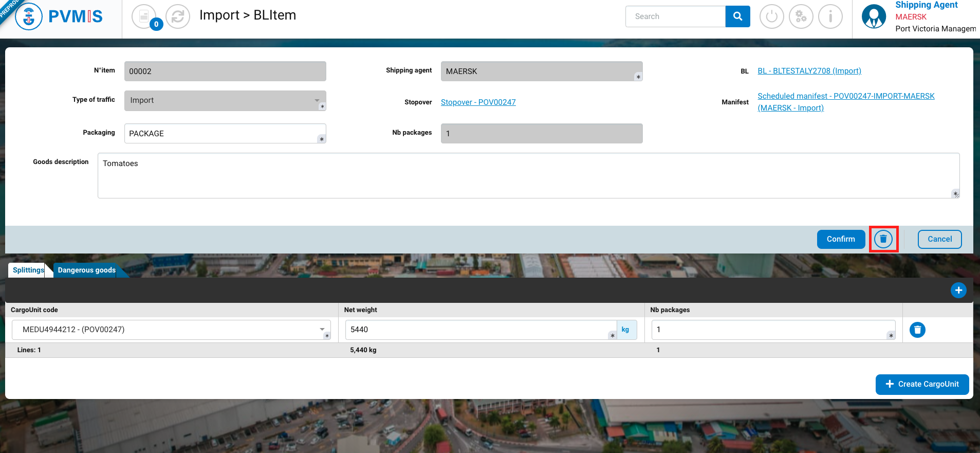The image size is (980, 453).
Task: Open the settings gears icon
Action: click(801, 16)
